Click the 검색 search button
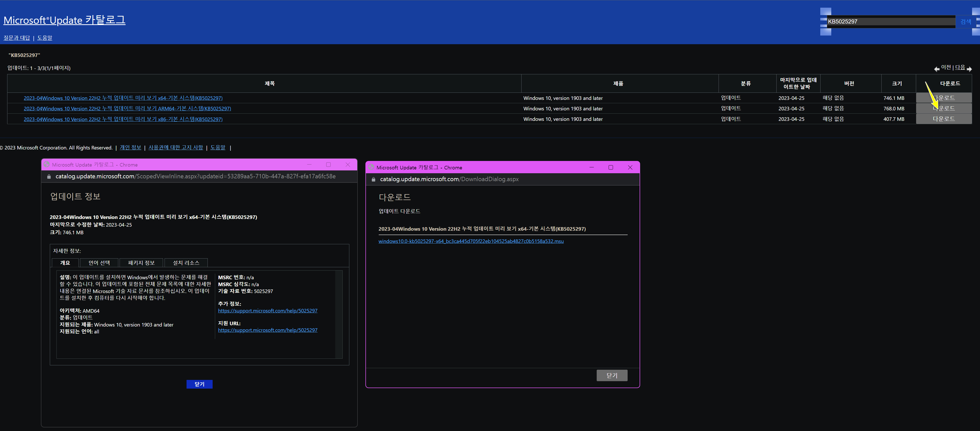The image size is (980, 431). (965, 22)
